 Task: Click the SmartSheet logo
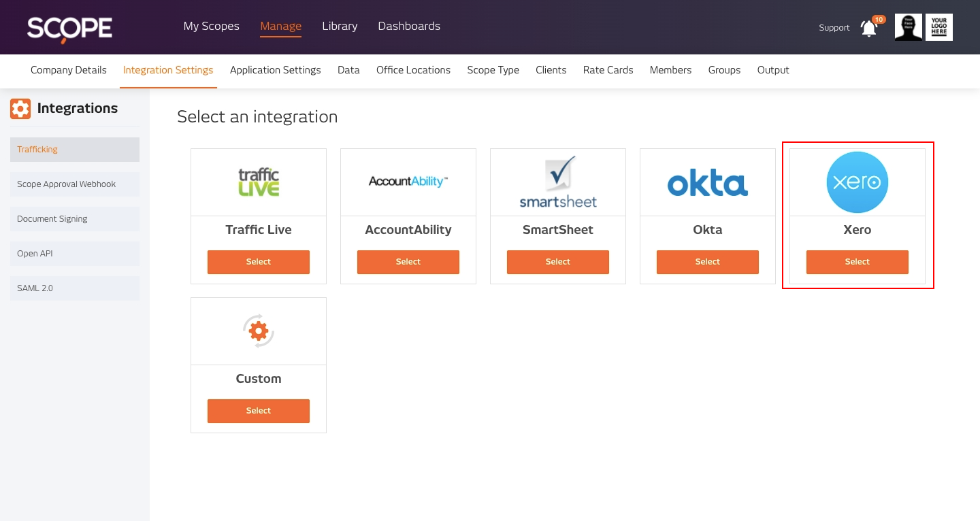(x=558, y=182)
